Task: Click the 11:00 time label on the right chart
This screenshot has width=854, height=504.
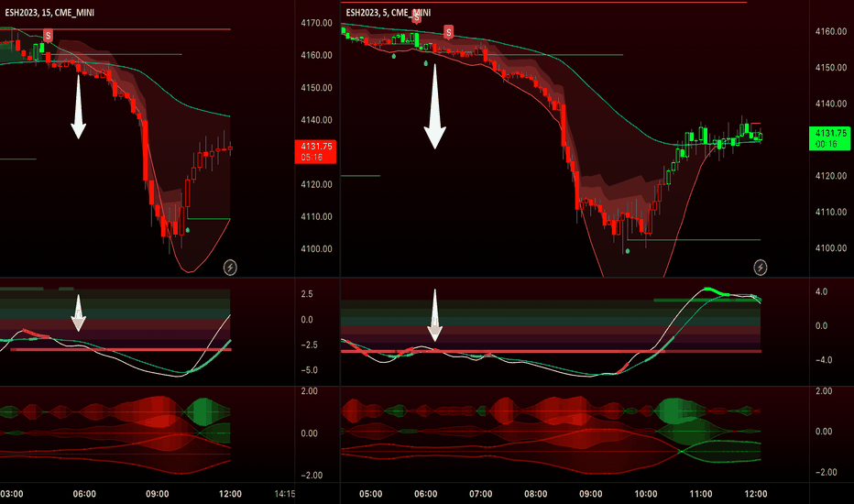Action: pos(701,494)
